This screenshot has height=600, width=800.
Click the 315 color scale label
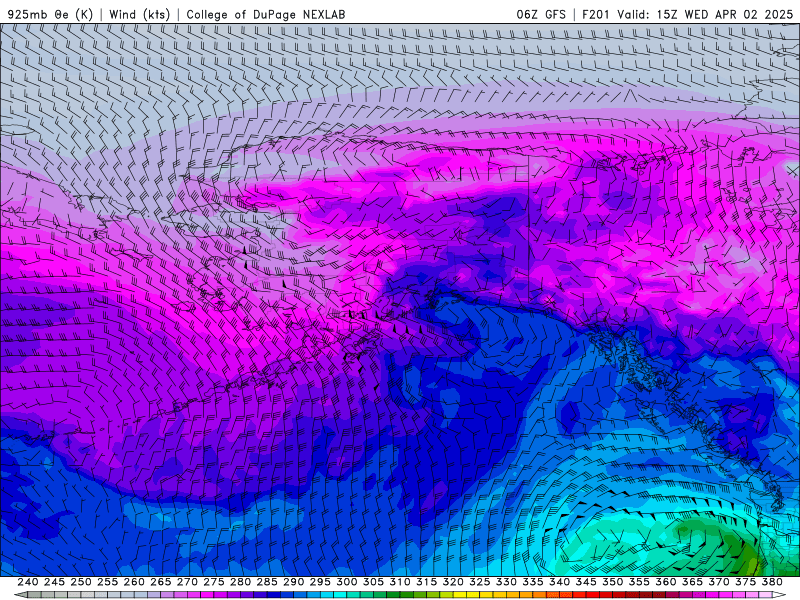click(427, 582)
